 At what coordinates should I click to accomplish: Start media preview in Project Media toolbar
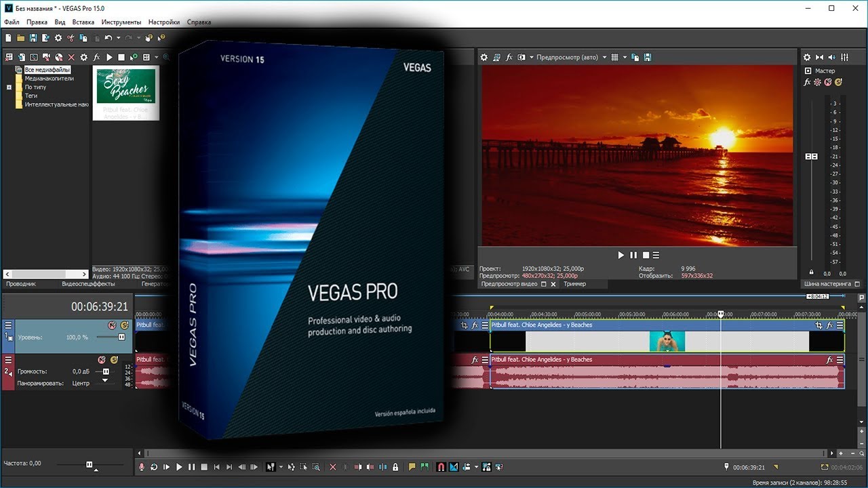[x=109, y=58]
